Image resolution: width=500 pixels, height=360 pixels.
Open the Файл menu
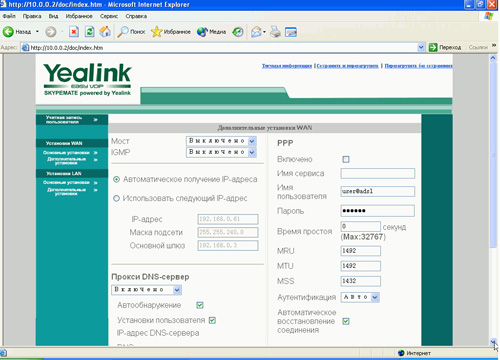(x=9, y=16)
